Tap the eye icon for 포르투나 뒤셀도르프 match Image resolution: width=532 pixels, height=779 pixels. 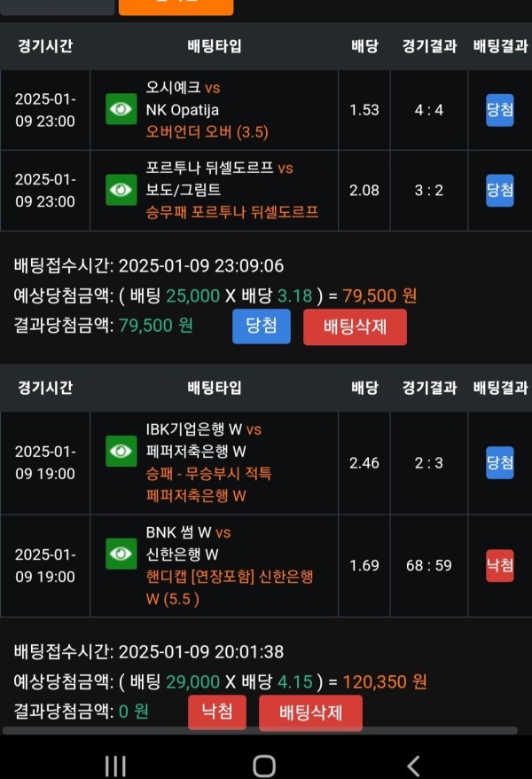[x=121, y=189]
